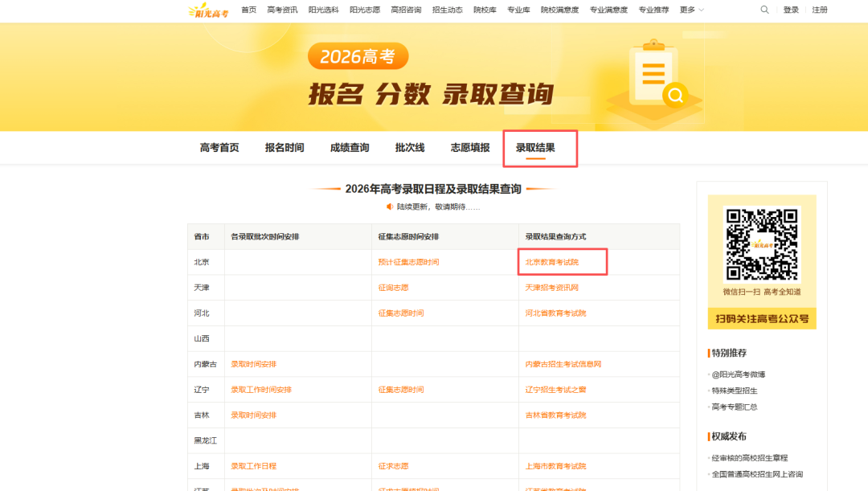Click the 扫码关注高考公众号 banner
The width and height of the screenshot is (868, 491).
click(762, 319)
